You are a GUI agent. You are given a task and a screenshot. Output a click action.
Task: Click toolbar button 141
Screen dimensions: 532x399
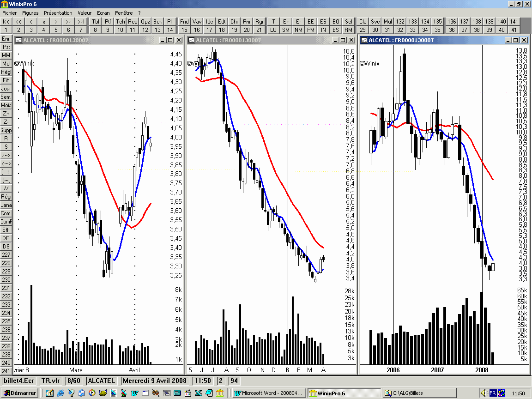(x=514, y=21)
